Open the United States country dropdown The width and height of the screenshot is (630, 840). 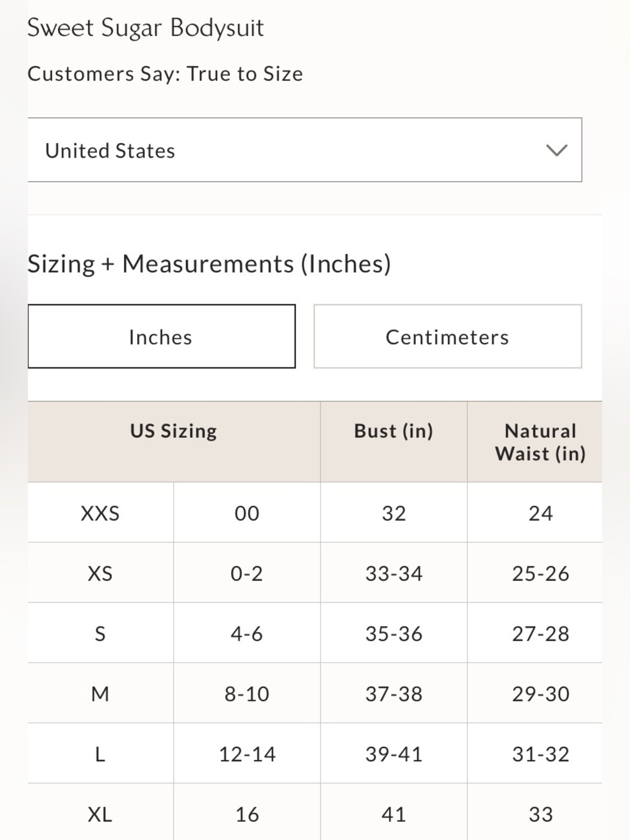pyautogui.click(x=304, y=150)
